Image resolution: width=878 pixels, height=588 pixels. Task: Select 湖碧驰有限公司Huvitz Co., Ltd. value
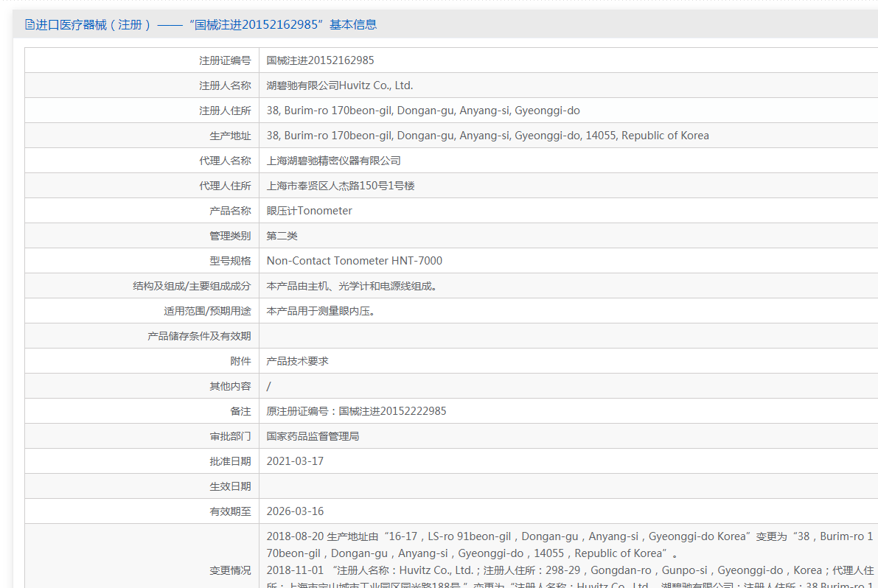340,85
